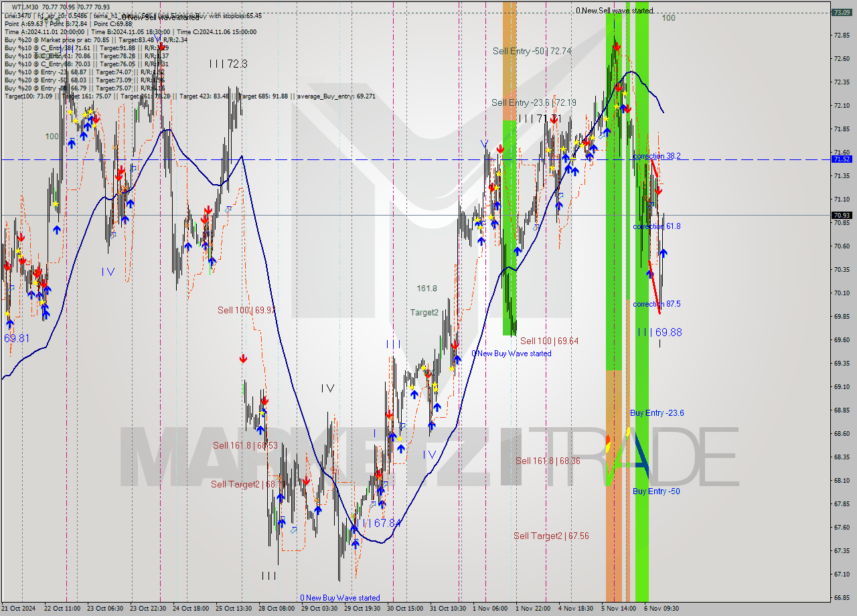Click the '1 Nov 06:00' time label
857x616 pixels.
490,609
